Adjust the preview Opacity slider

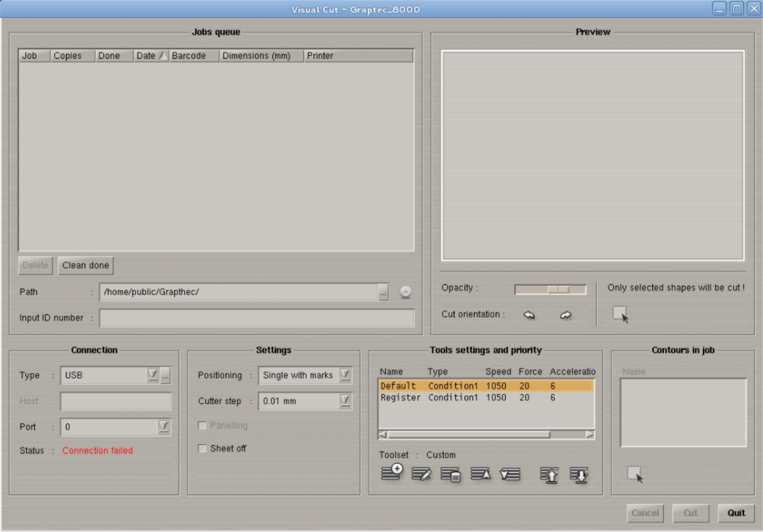[559, 289]
